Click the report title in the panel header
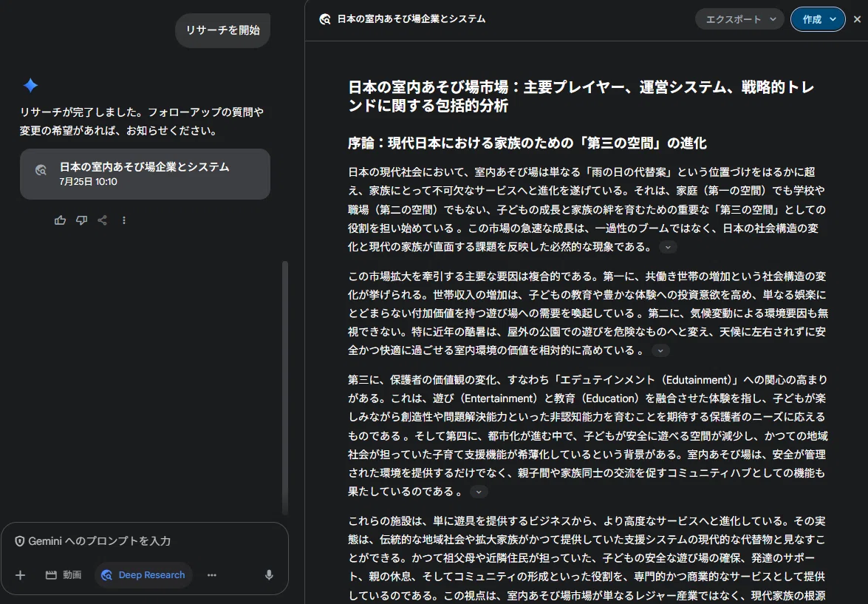 (x=411, y=19)
